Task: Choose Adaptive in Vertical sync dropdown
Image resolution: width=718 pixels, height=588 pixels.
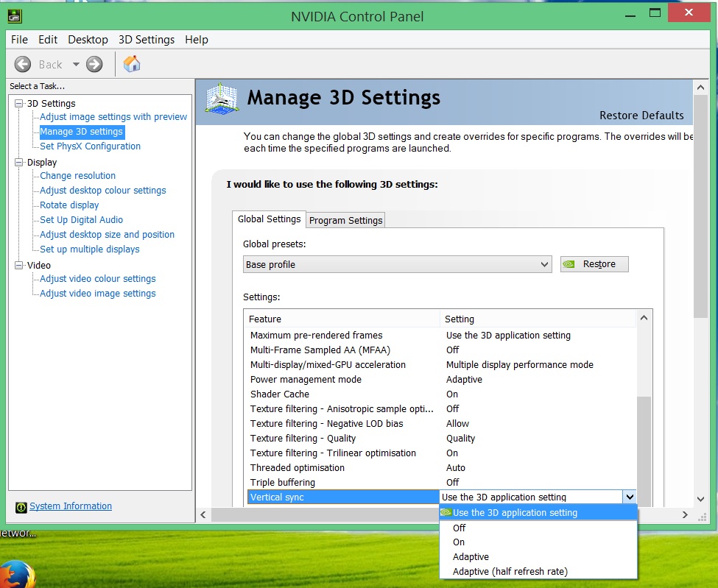Action: coord(538,557)
